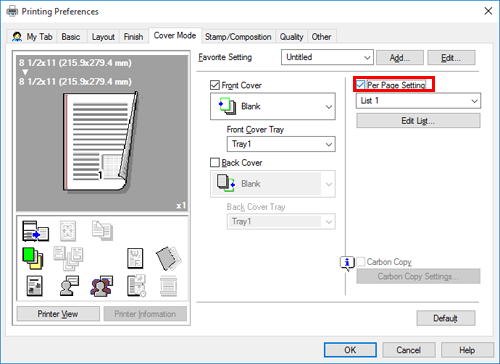Viewport: 500px width, 364px height.
Task: Open the Front Cover Blank dropdown
Action: 273,106
